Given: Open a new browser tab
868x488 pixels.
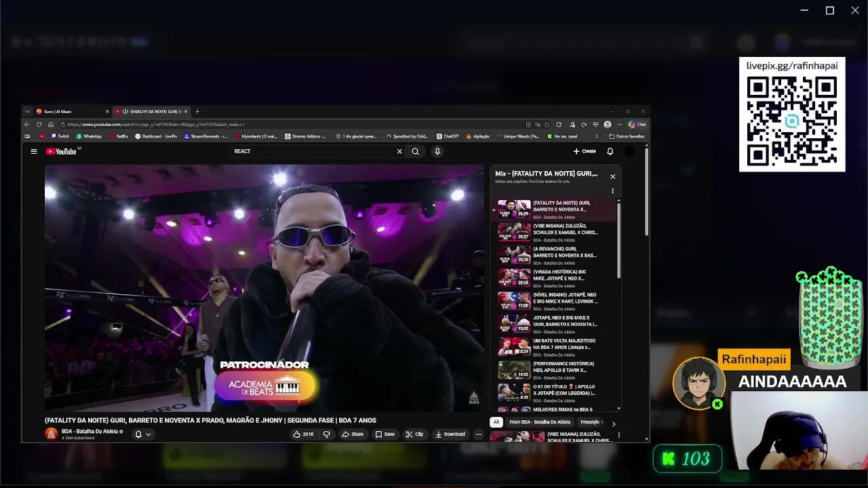Looking at the screenshot, I should [x=197, y=111].
